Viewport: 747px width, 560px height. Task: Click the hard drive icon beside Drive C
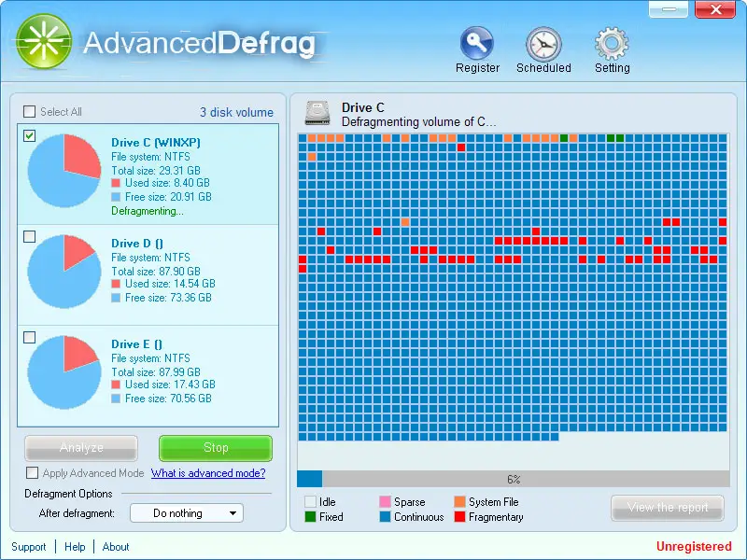pos(317,113)
